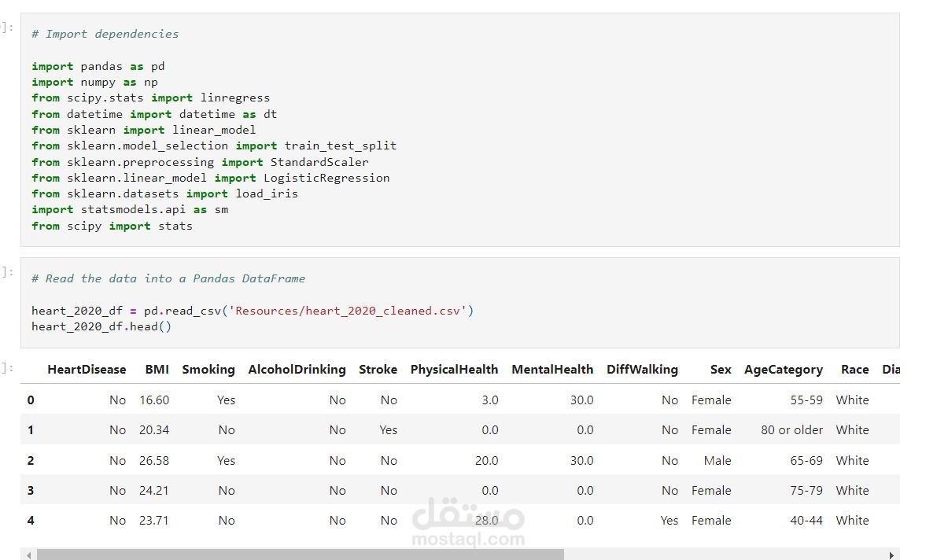Click row index 4 of the table
Screen dimensions: 937x560
pyautogui.click(x=31, y=520)
